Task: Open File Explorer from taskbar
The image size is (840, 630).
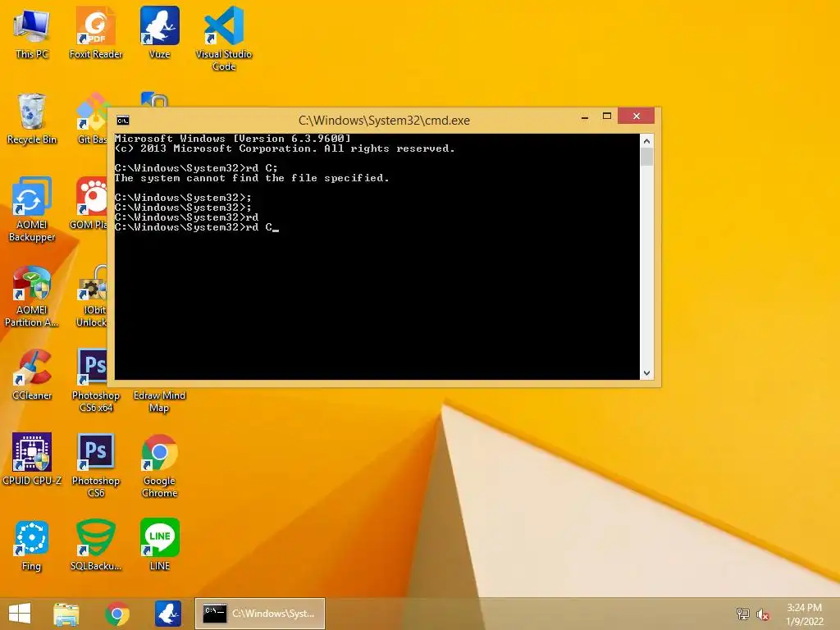Action: [66, 614]
